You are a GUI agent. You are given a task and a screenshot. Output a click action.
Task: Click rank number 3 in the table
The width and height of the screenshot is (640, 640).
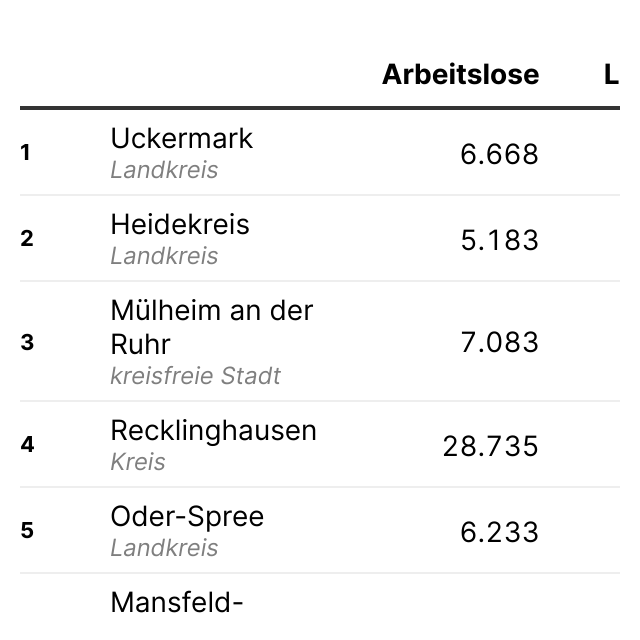pos(27,343)
